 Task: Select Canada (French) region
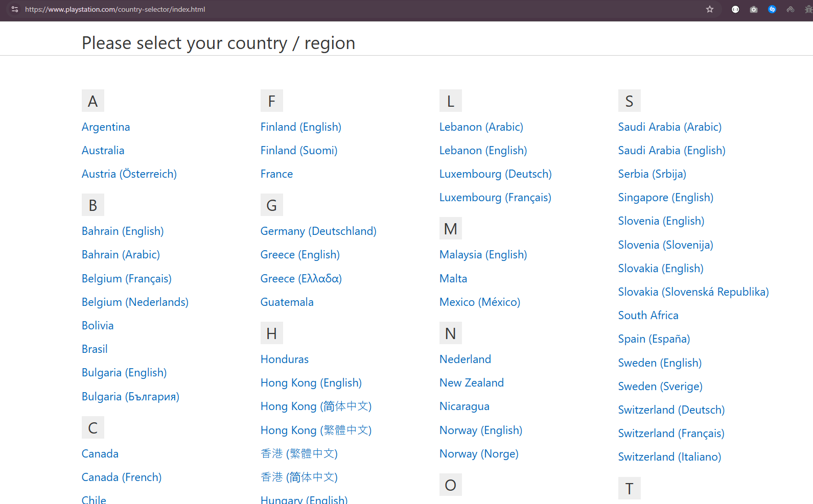(x=122, y=477)
